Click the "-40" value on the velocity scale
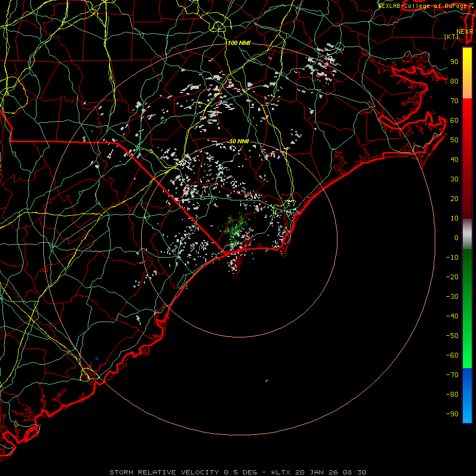Image resolution: width=476 pixels, height=476 pixels. point(452,316)
